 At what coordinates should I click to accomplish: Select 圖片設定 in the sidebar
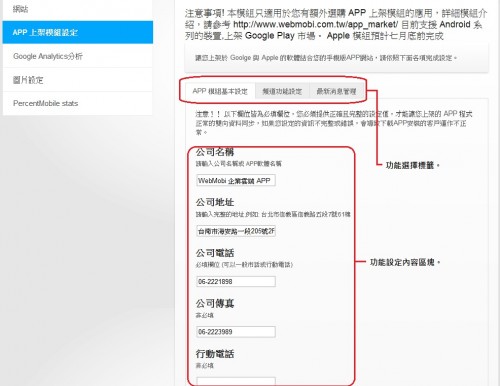click(x=78, y=80)
